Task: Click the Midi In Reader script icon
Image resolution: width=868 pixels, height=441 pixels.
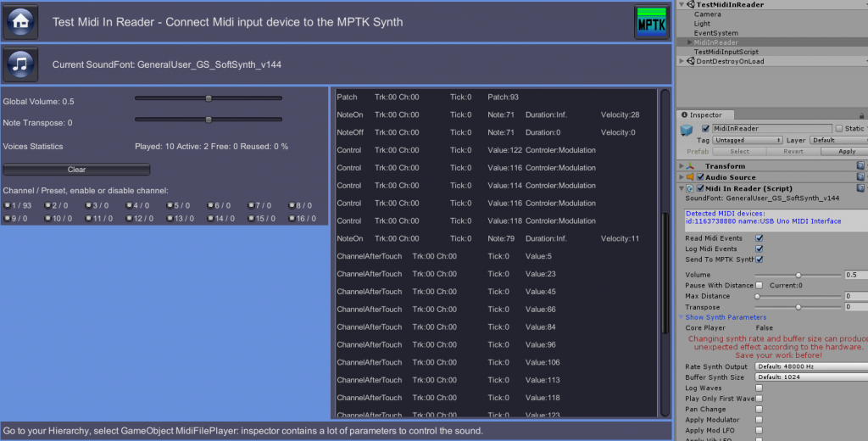Action: point(690,188)
